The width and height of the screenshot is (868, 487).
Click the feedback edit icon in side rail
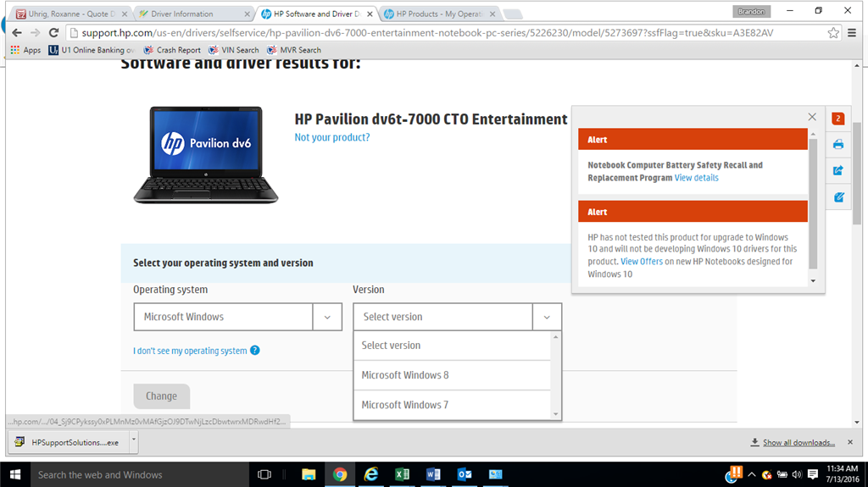[838, 197]
